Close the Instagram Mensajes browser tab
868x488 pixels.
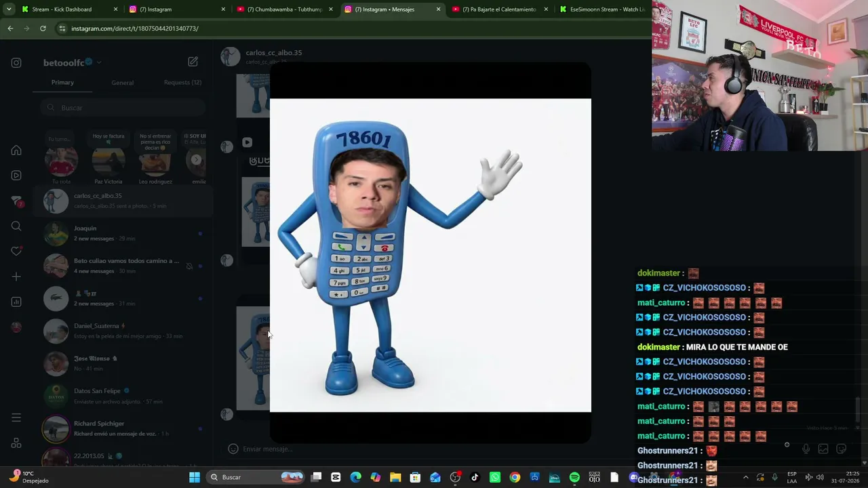pos(438,9)
